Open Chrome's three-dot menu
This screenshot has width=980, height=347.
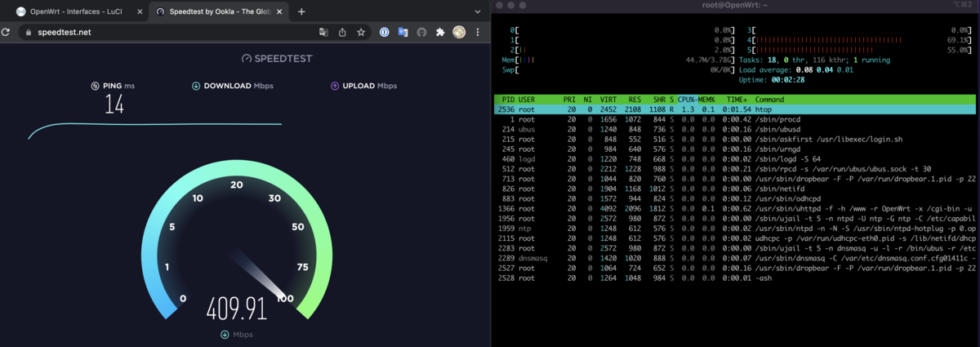(477, 33)
